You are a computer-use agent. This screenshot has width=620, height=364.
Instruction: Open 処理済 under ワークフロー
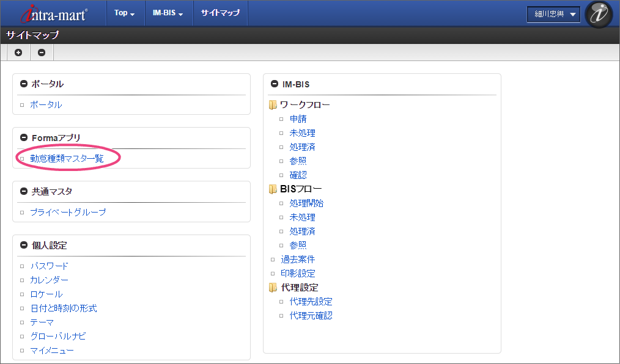point(303,147)
